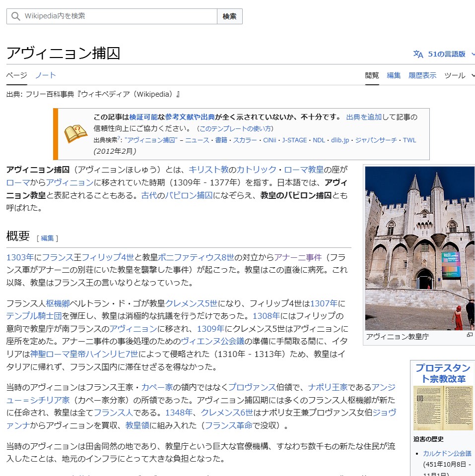This screenshot has height=476, width=475.
Task: Click 編集 beside the 概要 heading
Action: tap(47, 238)
